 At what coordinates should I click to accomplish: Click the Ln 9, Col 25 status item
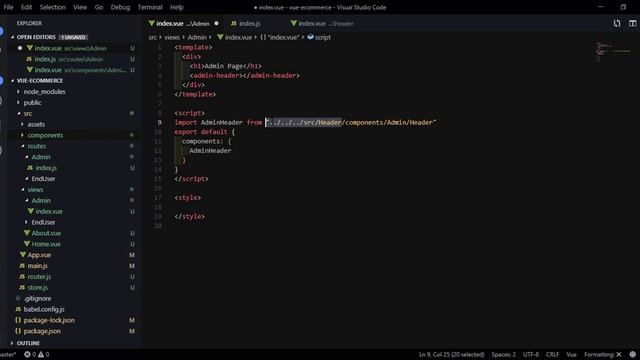click(x=451, y=354)
